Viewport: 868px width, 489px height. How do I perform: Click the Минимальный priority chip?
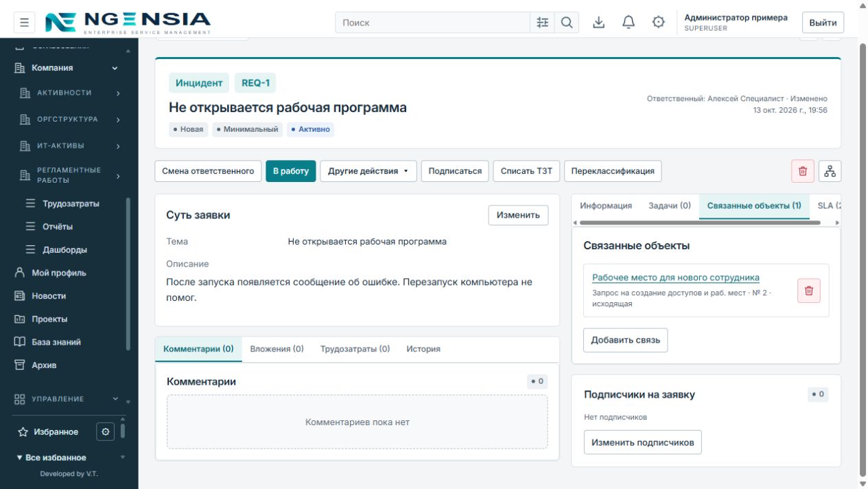pyautogui.click(x=247, y=129)
